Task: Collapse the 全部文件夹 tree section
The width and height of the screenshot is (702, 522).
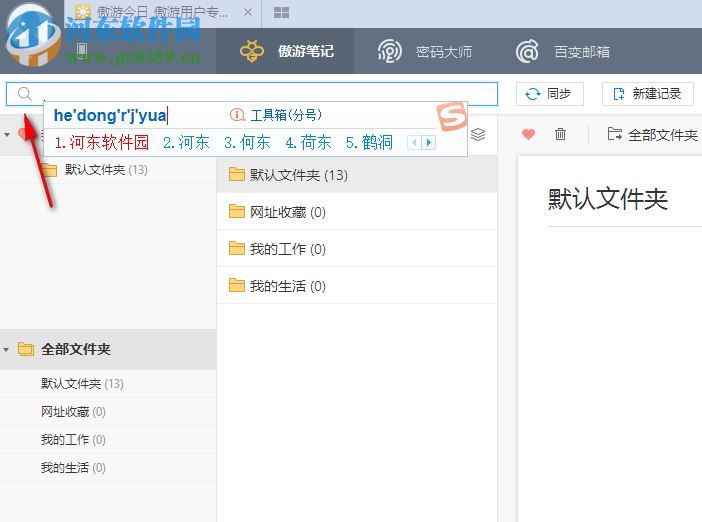Action: tap(6, 350)
